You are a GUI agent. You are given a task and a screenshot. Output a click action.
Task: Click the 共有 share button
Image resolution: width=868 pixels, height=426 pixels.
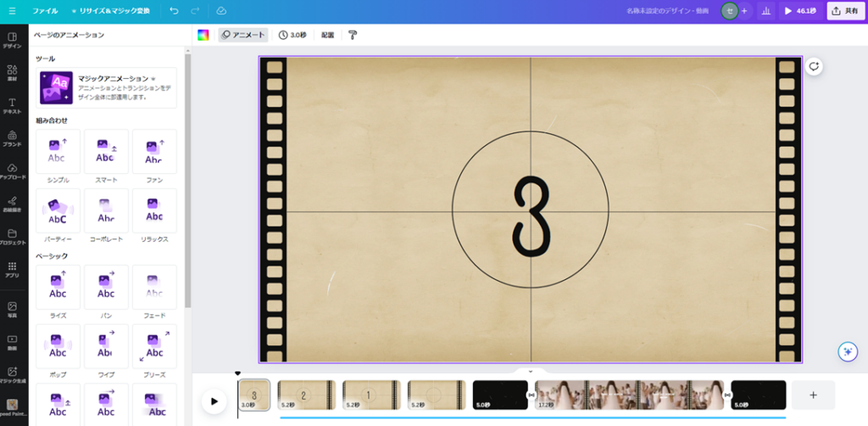[x=845, y=11]
